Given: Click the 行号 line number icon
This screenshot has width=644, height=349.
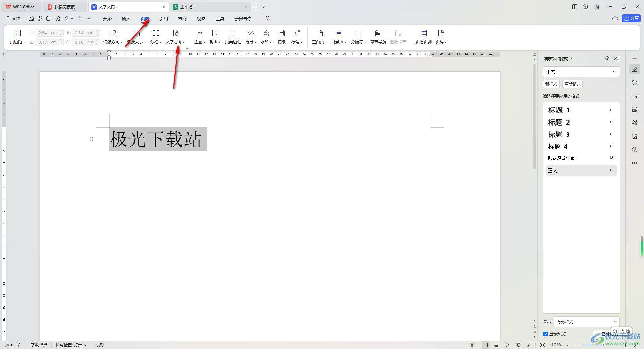Looking at the screenshot, I should (297, 33).
